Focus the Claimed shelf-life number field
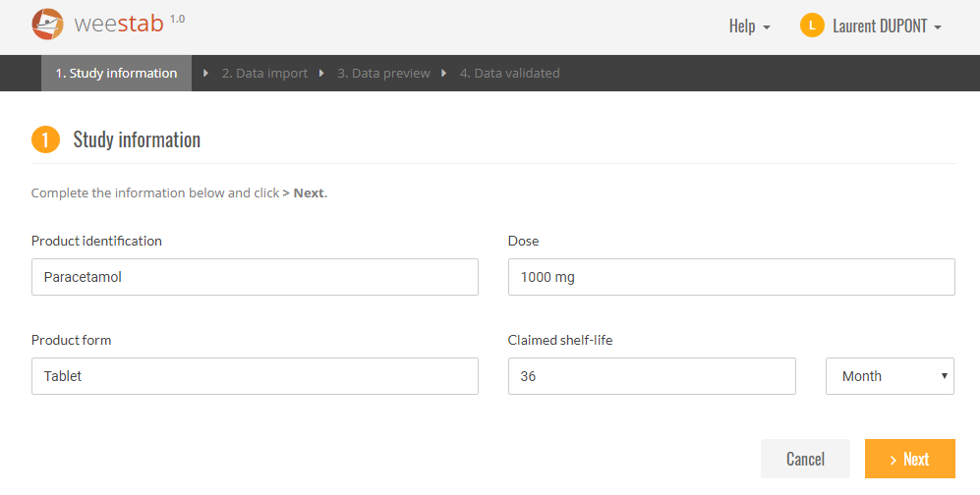Viewport: 980px width, 495px height. (x=652, y=376)
